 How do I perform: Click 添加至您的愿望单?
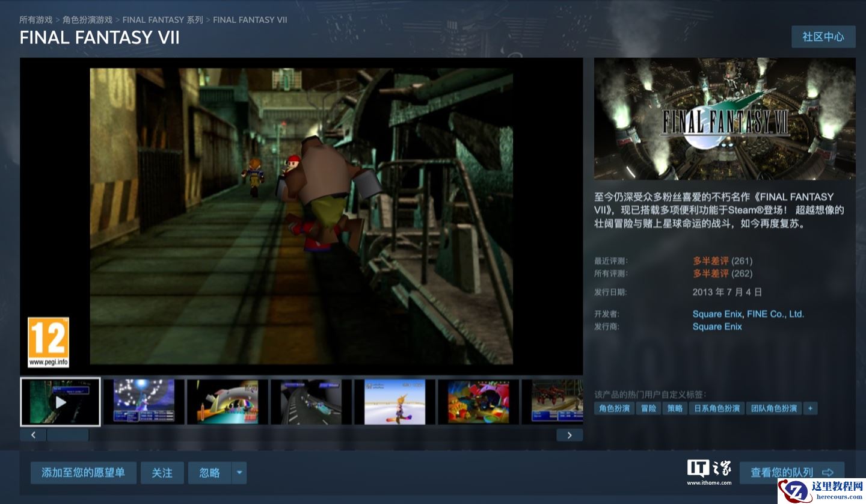coord(83,473)
